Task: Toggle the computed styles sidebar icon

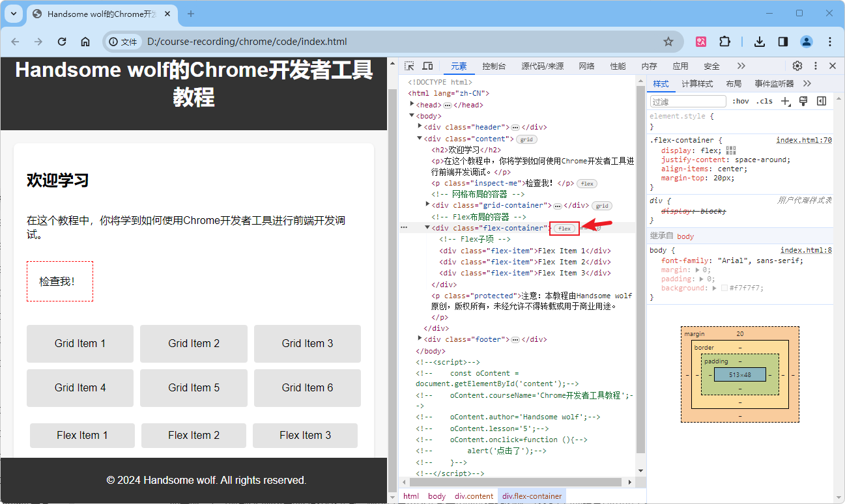Action: pyautogui.click(x=822, y=101)
